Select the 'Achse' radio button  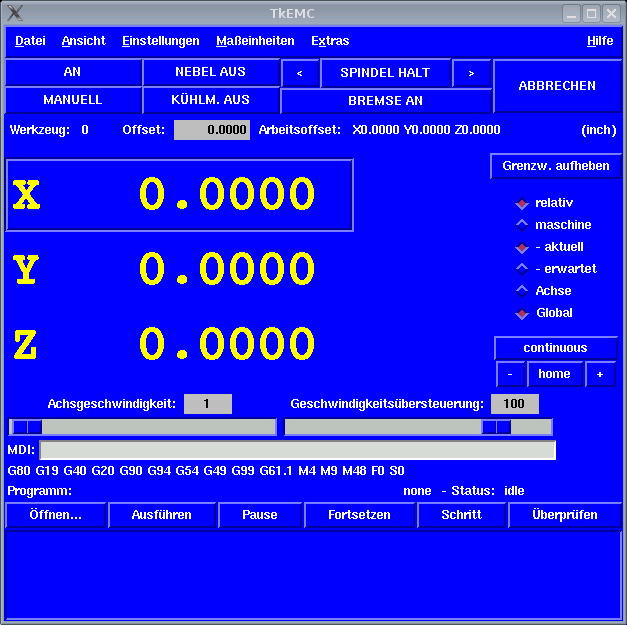(522, 291)
